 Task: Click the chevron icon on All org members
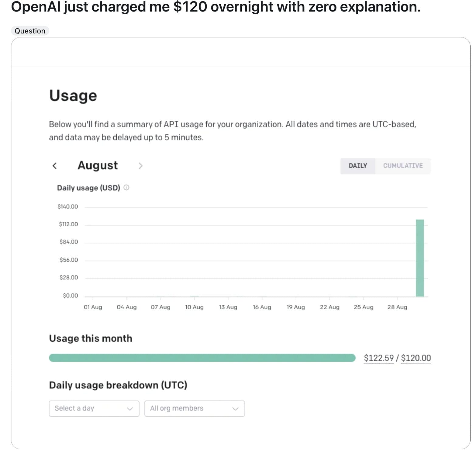236,409
